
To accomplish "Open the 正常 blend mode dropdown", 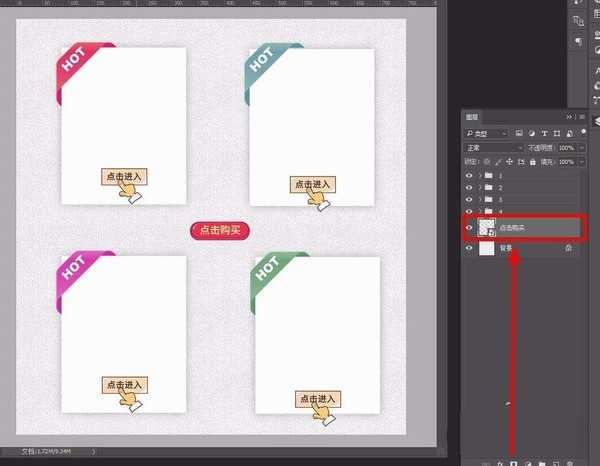I will coord(494,148).
